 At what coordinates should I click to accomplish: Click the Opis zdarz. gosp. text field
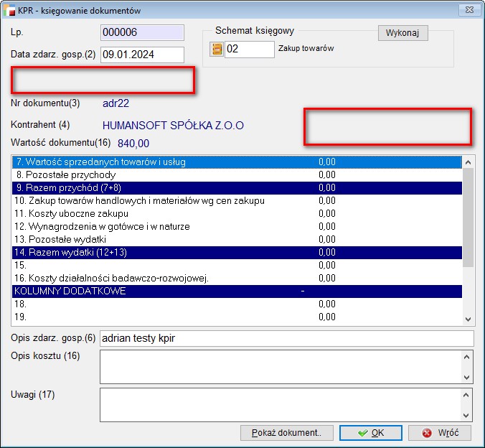pyautogui.click(x=287, y=338)
